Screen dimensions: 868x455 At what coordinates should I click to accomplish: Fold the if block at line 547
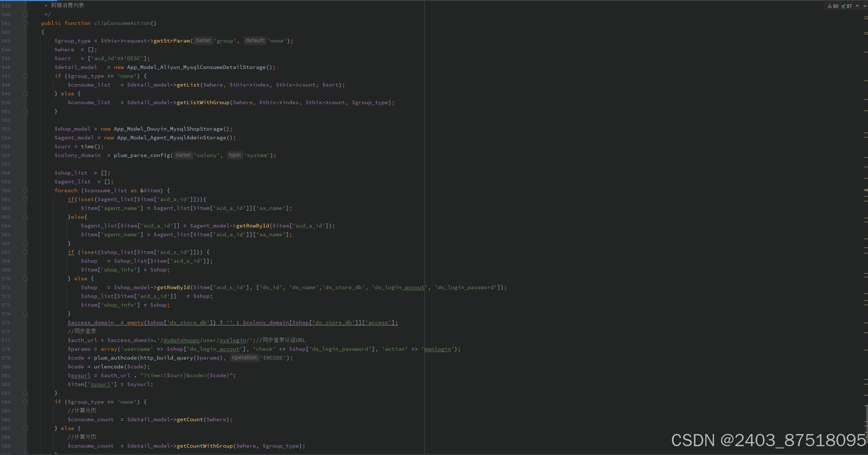click(x=25, y=76)
